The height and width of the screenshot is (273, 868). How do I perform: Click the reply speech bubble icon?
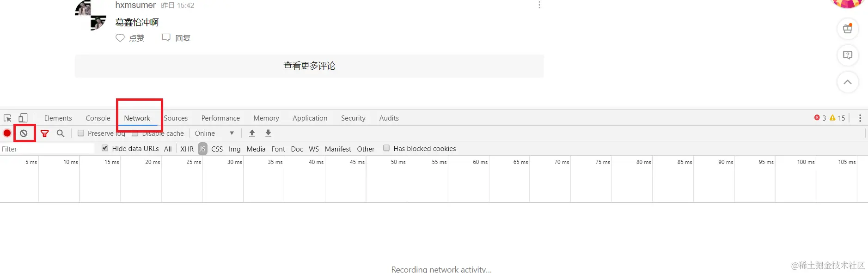click(166, 37)
